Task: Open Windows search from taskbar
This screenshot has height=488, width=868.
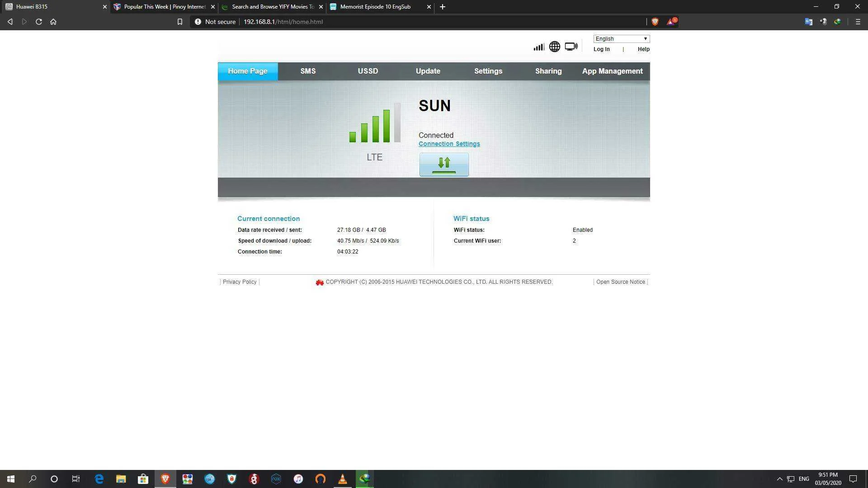Action: coord(33,479)
